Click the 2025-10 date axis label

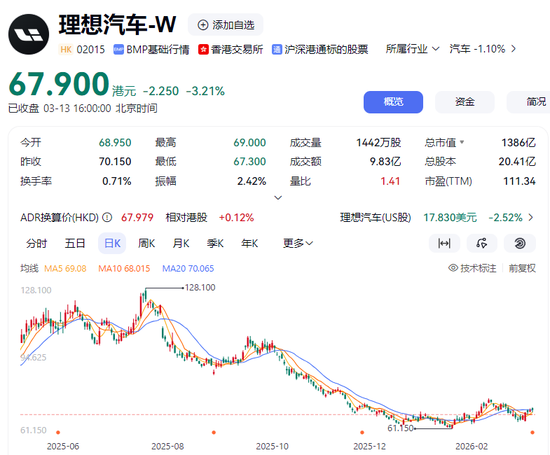pyautogui.click(x=272, y=447)
